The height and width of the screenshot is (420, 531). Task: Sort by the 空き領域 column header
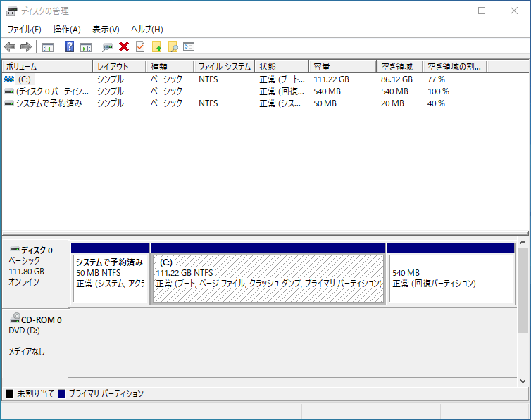[x=400, y=66]
